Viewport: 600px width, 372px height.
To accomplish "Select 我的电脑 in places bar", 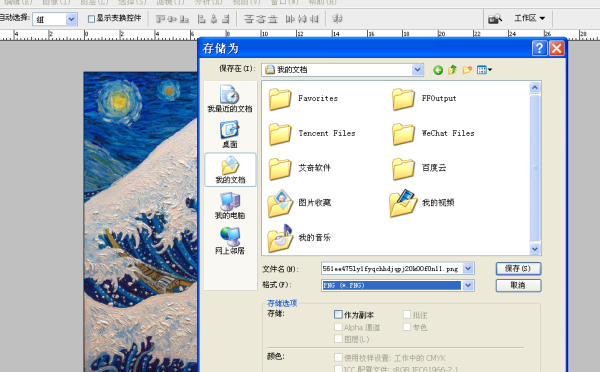I will click(230, 206).
